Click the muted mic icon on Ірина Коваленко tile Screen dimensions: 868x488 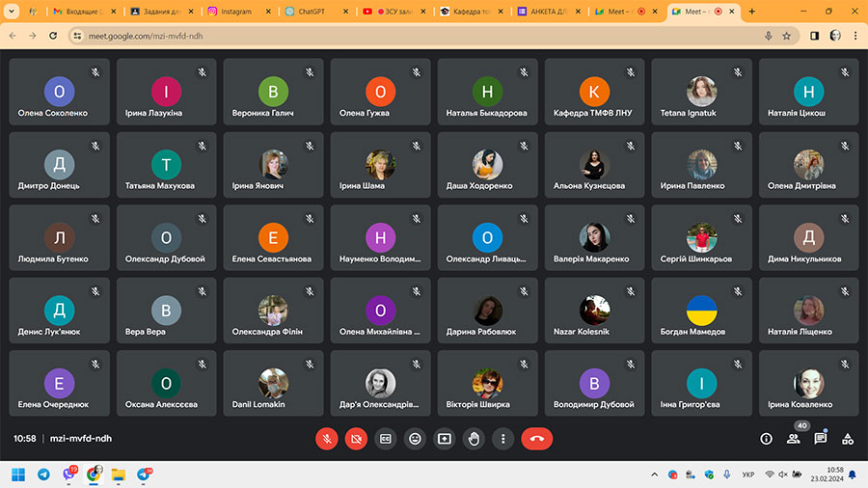click(x=845, y=364)
